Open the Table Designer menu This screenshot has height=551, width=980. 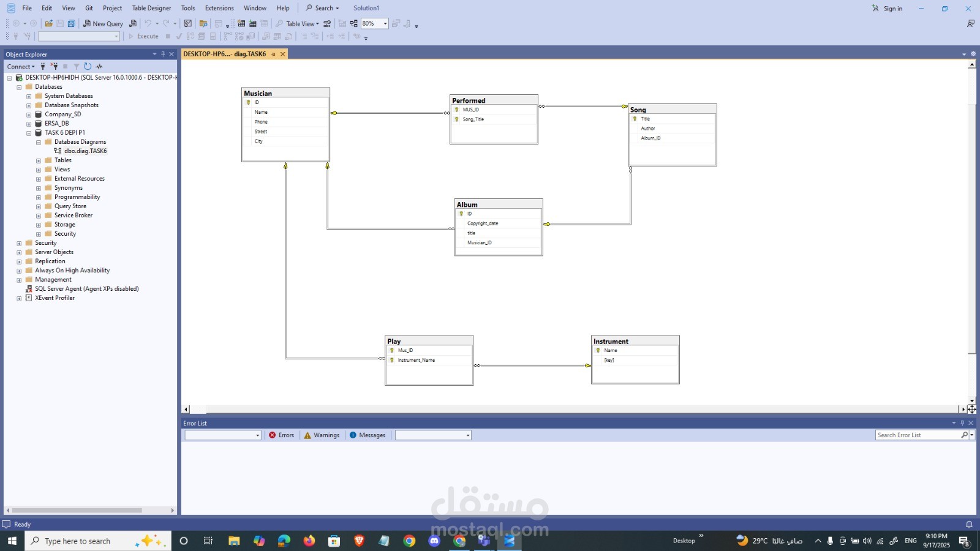pyautogui.click(x=151, y=8)
